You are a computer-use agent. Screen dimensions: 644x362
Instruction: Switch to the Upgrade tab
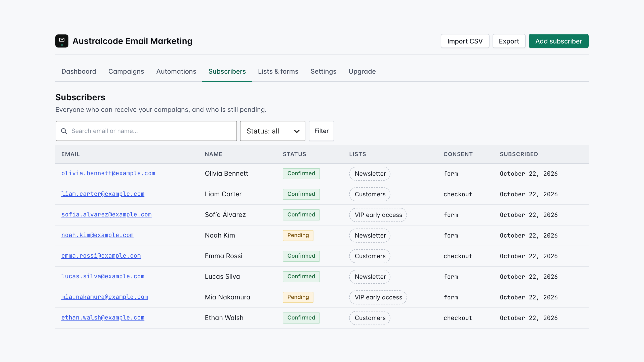[362, 71]
